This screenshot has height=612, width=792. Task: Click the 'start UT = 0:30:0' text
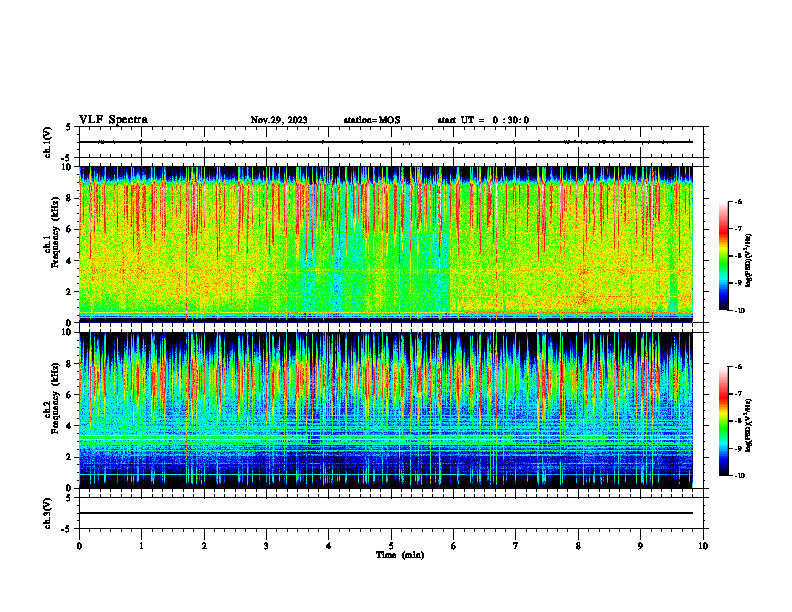tap(483, 120)
